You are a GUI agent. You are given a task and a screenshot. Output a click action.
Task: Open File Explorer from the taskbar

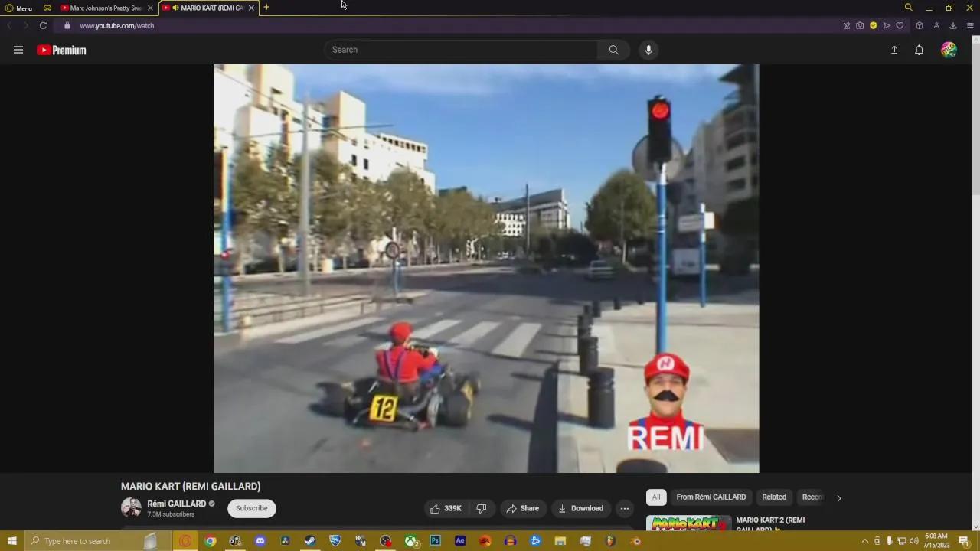(560, 541)
